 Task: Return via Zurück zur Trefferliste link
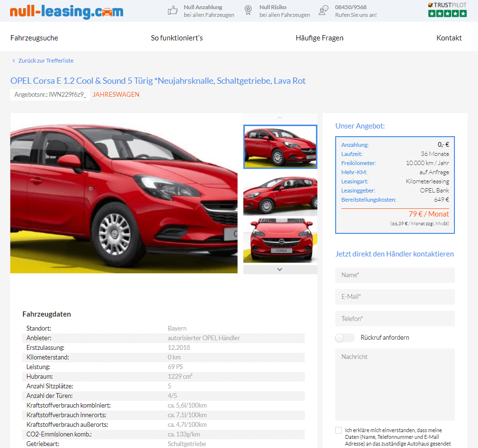click(x=46, y=61)
